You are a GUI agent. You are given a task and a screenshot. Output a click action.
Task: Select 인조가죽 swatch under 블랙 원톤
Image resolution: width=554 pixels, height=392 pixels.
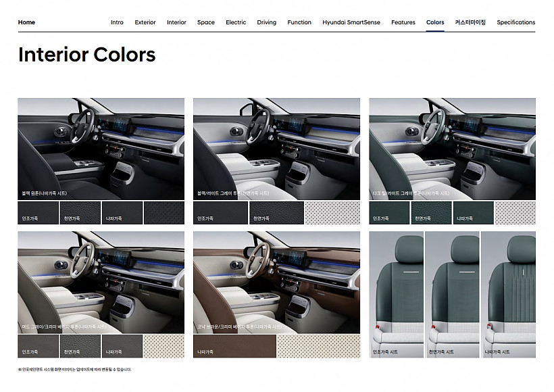pos(38,213)
